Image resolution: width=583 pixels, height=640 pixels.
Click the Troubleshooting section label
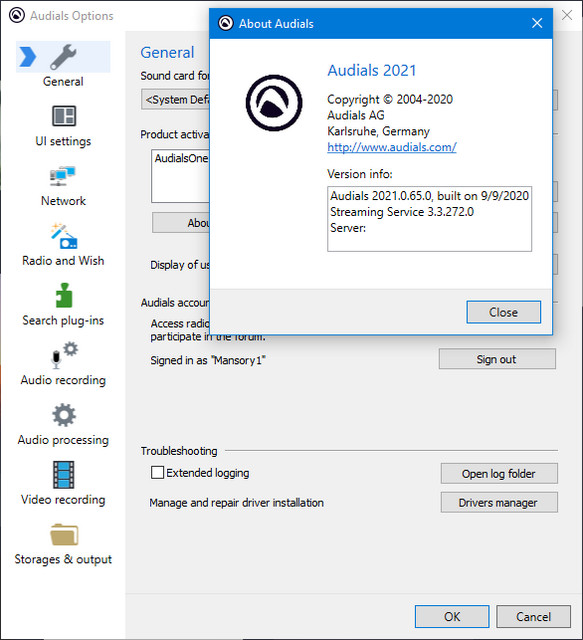pyautogui.click(x=179, y=451)
